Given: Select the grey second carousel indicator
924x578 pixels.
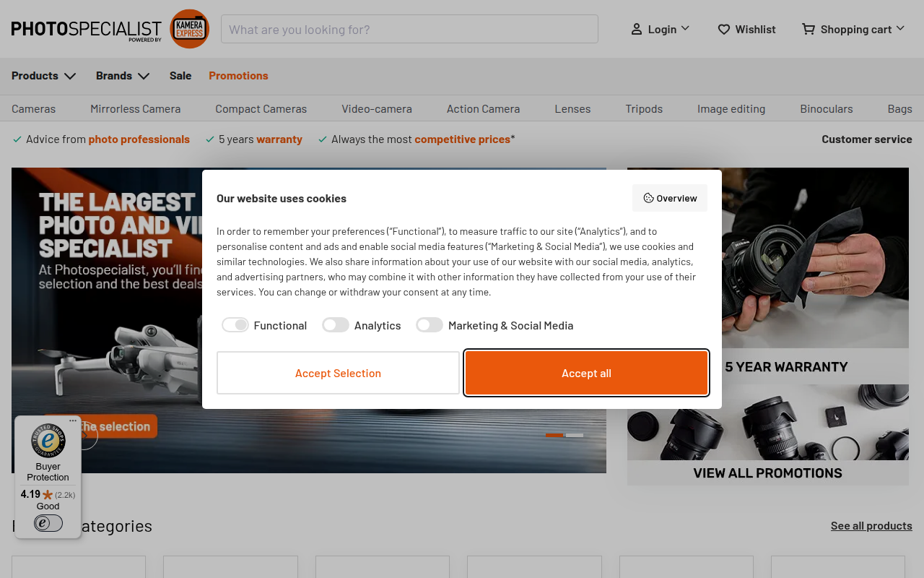Looking at the screenshot, I should 575,435.
